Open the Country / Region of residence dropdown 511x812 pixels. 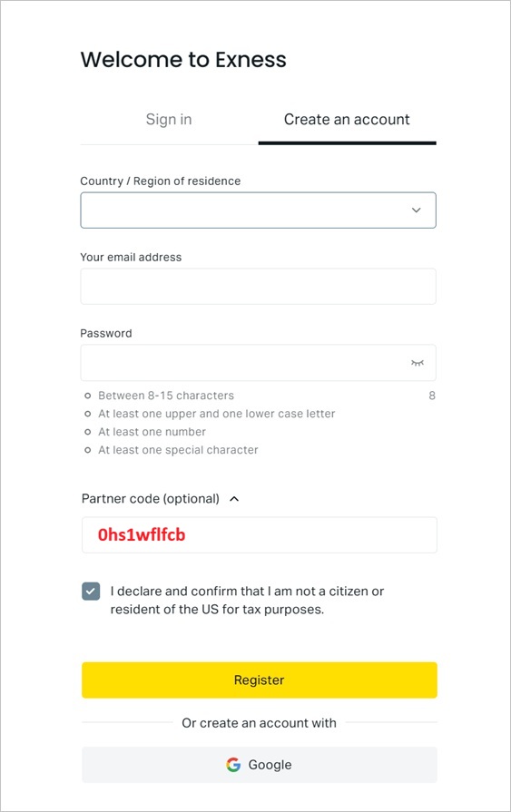pos(258,210)
